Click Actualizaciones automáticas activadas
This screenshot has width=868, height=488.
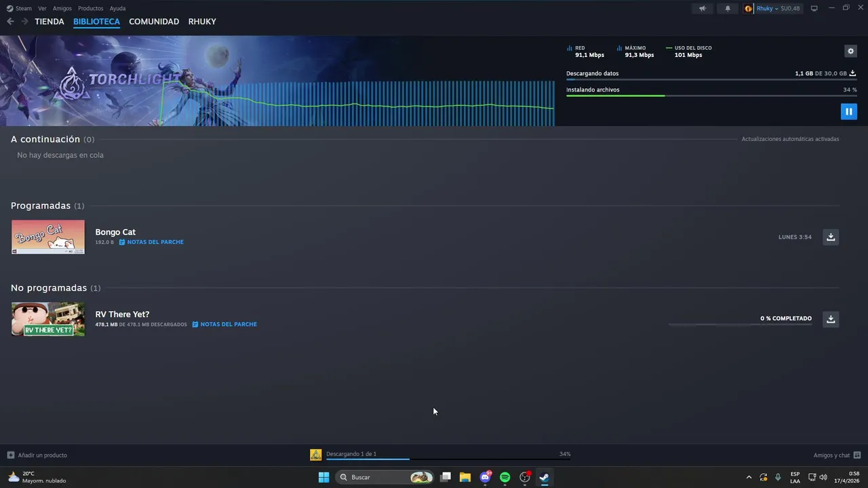tap(790, 139)
